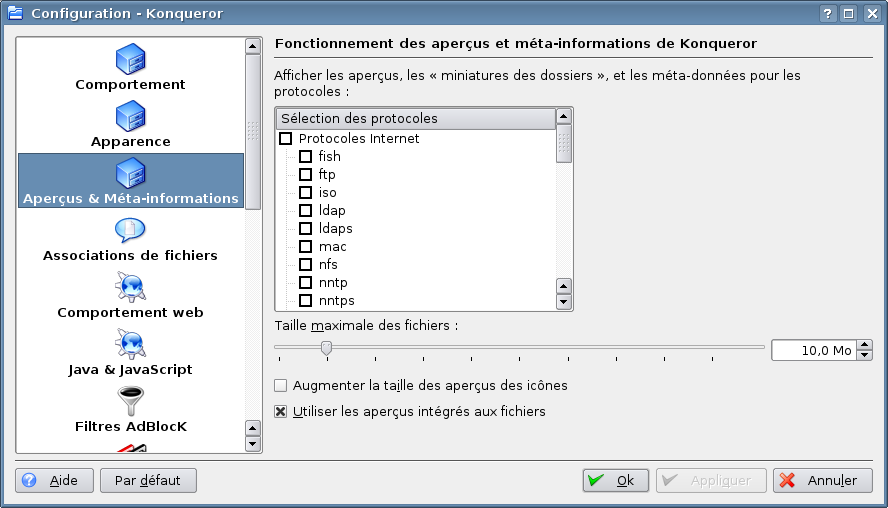Select the Filtres AdBlocK funnel icon

(x=130, y=402)
